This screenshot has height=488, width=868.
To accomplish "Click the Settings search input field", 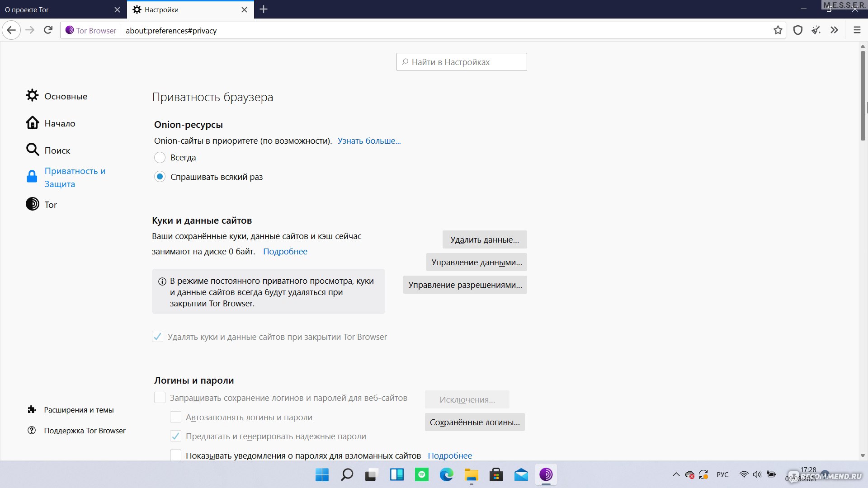I will 462,61.
